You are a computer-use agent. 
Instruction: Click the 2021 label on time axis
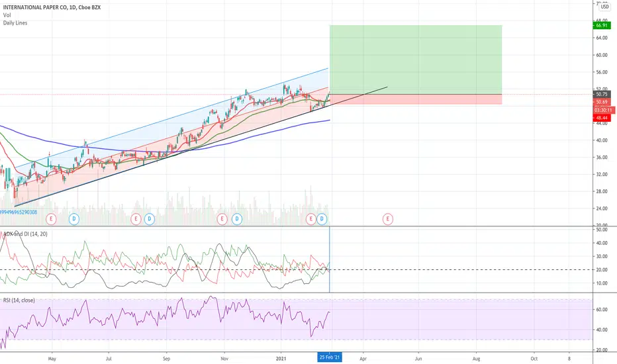[x=281, y=359]
